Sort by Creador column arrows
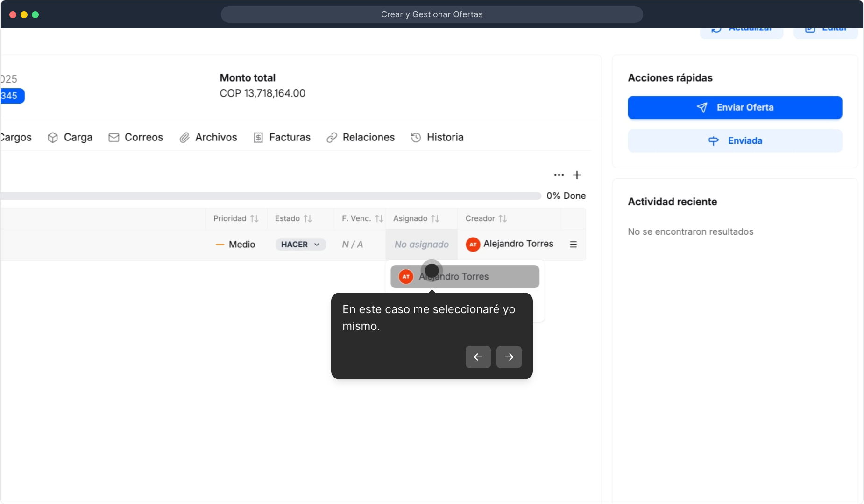 coord(503,218)
